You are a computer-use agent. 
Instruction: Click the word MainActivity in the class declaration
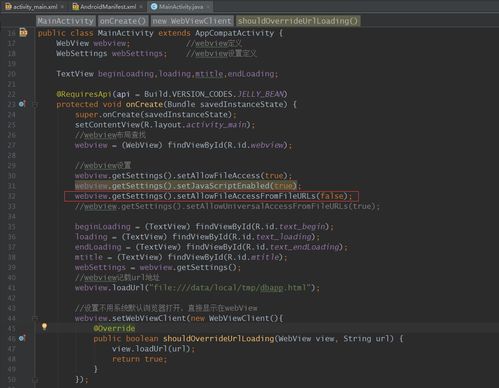click(125, 33)
